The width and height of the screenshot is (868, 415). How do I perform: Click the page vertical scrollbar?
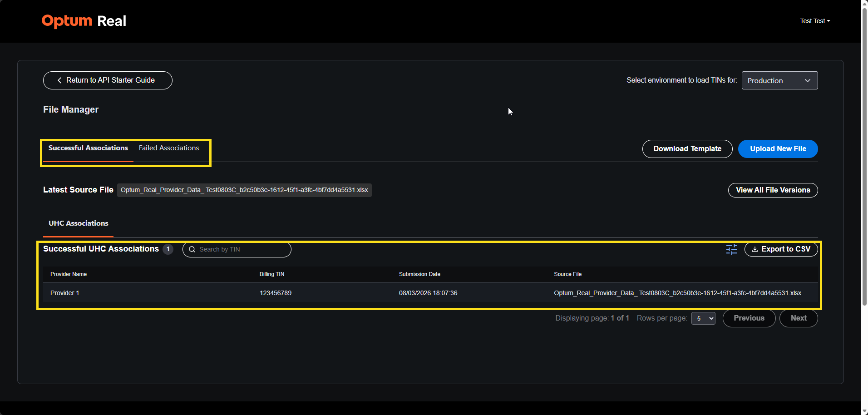click(864, 157)
